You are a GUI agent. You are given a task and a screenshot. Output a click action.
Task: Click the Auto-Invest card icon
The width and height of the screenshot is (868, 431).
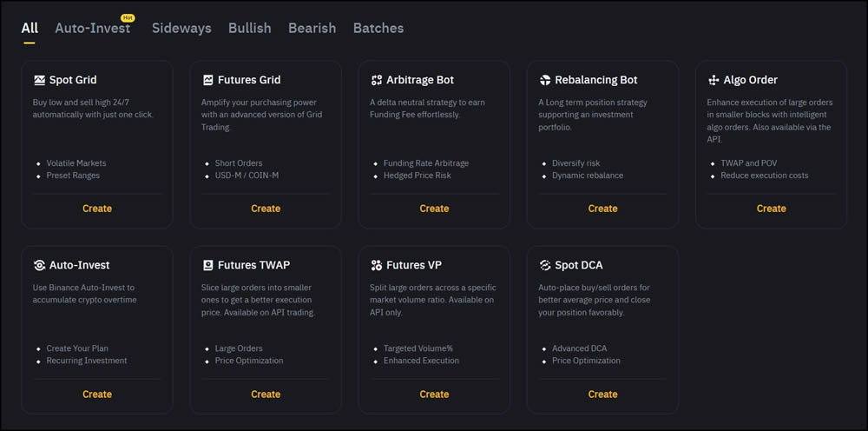[x=39, y=265]
